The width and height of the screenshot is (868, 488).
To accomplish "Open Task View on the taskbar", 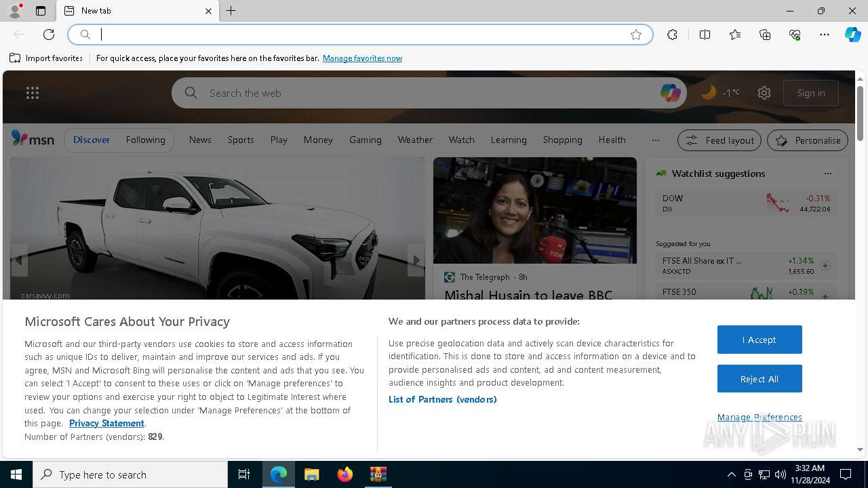I will [244, 474].
